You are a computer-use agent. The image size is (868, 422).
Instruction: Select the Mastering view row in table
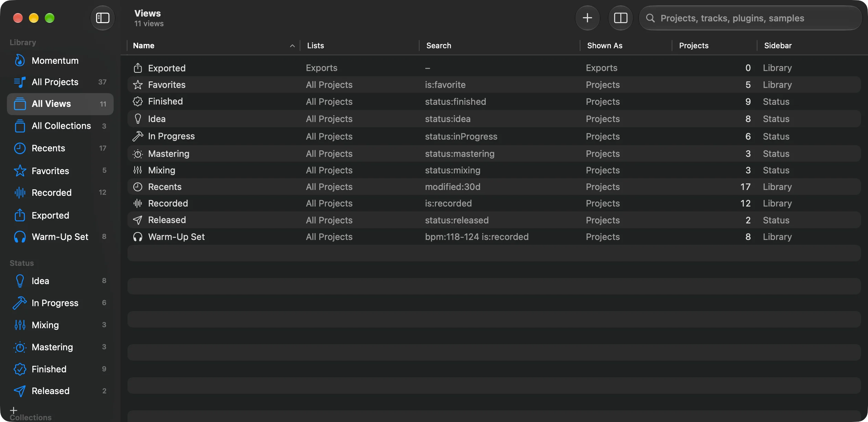click(x=494, y=154)
